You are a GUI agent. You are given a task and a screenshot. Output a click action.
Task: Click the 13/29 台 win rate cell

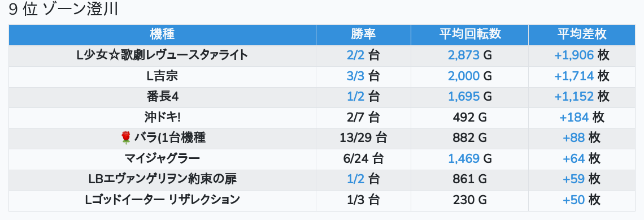pos(363,138)
